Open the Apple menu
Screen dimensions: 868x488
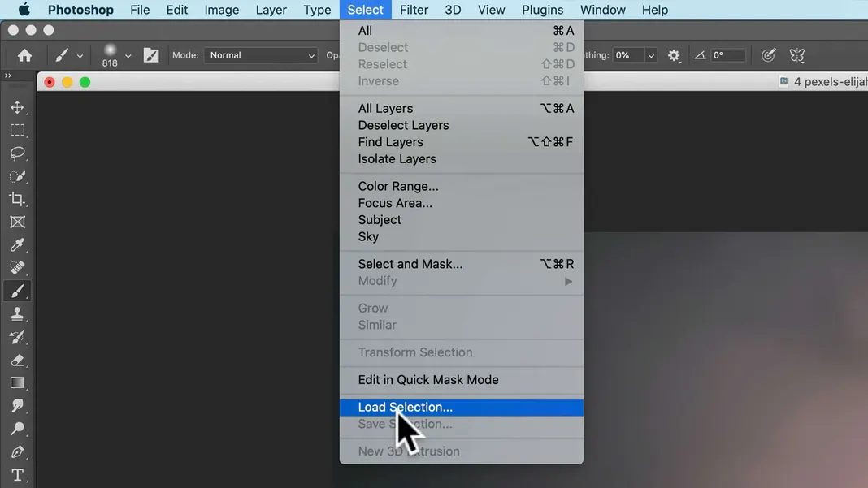[x=24, y=10]
